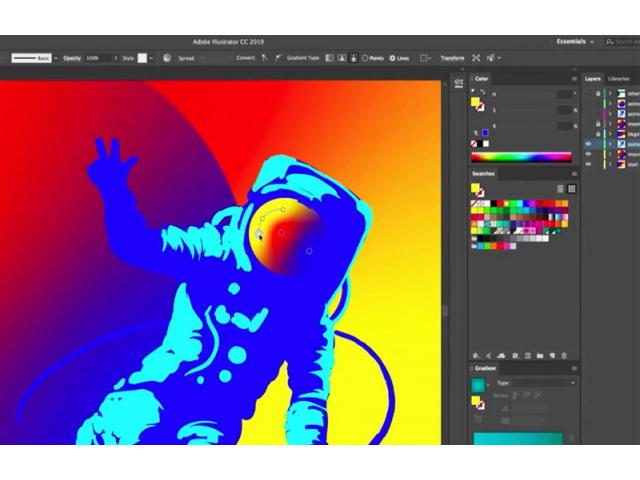Click the cloud add-to-library icon
The height and width of the screenshot is (480, 640).
501,356
